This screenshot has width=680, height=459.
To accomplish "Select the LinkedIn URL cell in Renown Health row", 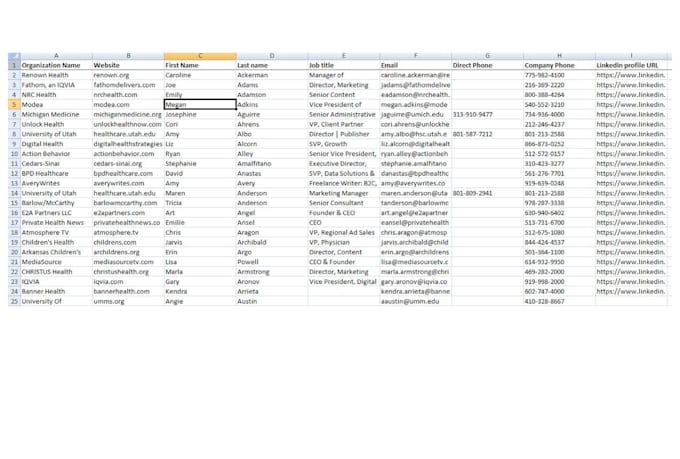I will click(x=631, y=75).
